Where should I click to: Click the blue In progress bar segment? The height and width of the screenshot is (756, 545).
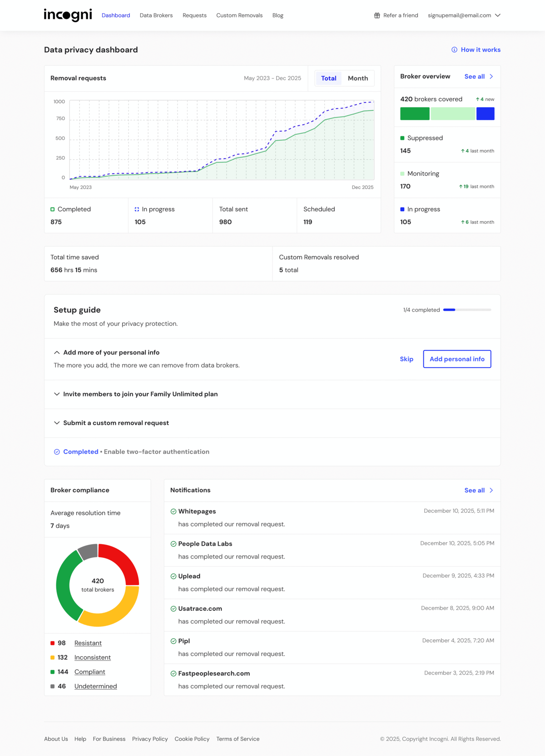(485, 114)
